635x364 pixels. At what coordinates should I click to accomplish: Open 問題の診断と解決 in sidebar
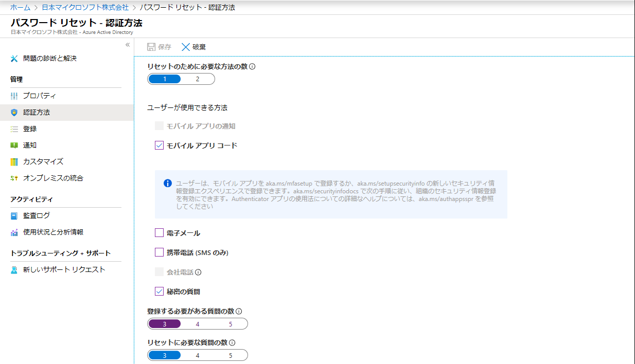[x=67, y=59]
